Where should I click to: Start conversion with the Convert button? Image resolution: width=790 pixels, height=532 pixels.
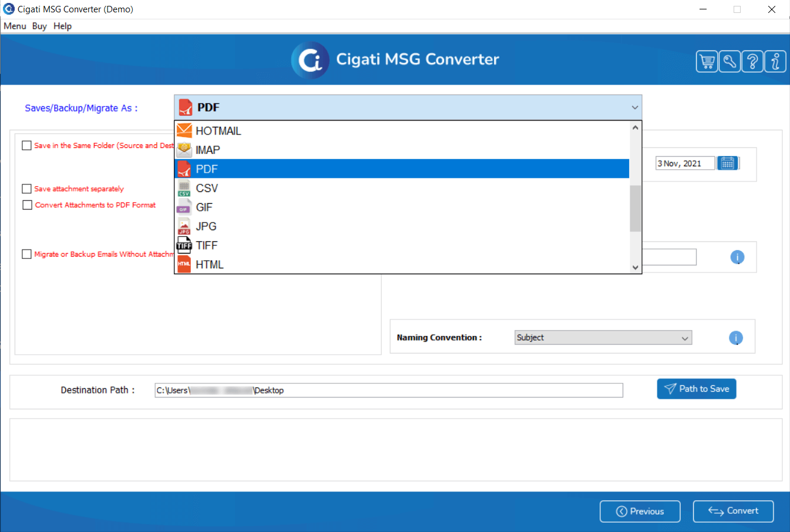click(734, 511)
